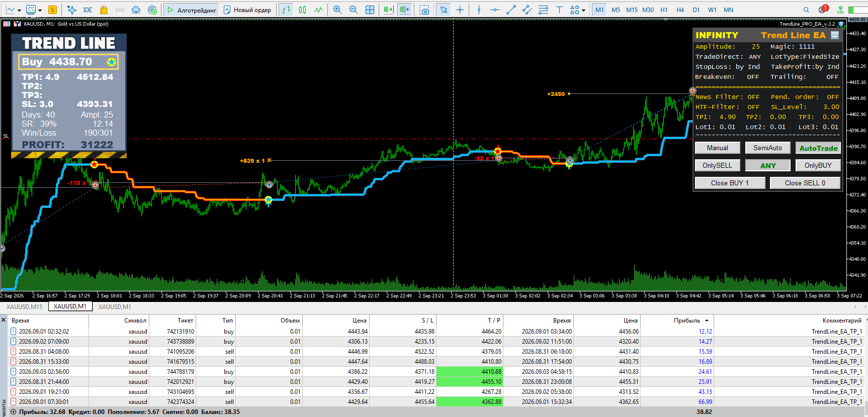The width and height of the screenshot is (868, 417).
Task: Select the crosshair cursor tool
Action: coord(460,10)
